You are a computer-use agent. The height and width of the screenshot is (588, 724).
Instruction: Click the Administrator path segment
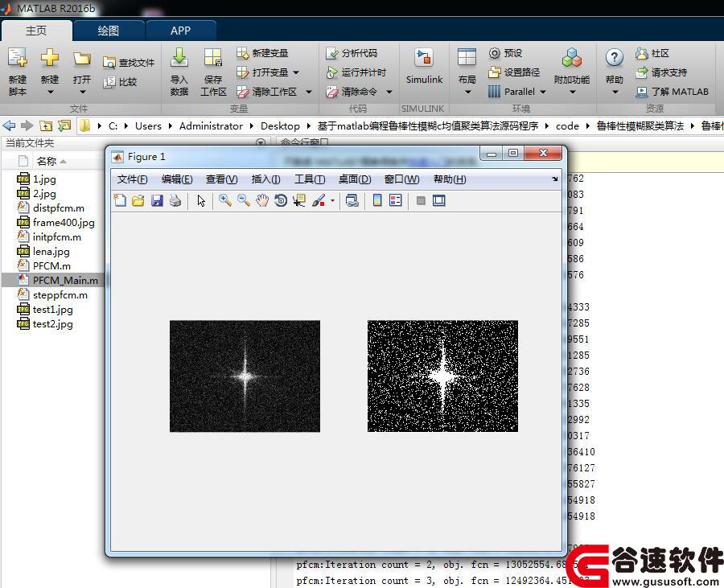(x=211, y=126)
